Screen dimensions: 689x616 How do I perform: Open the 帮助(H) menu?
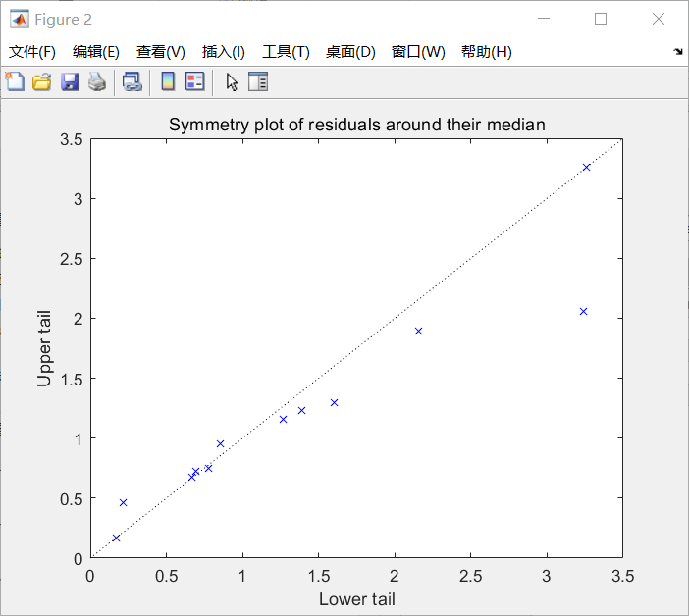[x=487, y=52]
